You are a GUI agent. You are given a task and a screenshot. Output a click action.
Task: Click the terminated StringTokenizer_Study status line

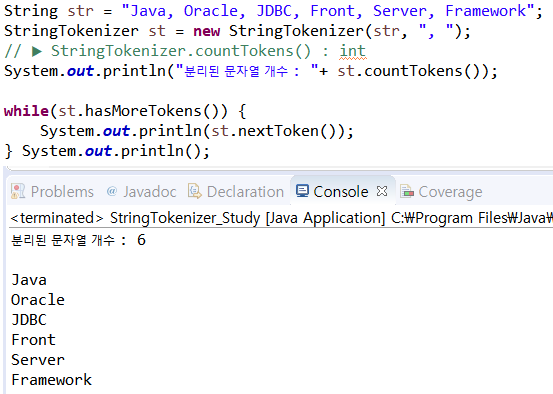tap(281, 218)
